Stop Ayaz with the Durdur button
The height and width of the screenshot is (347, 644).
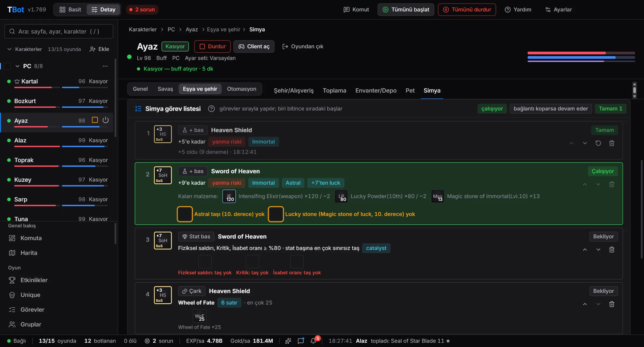point(212,46)
